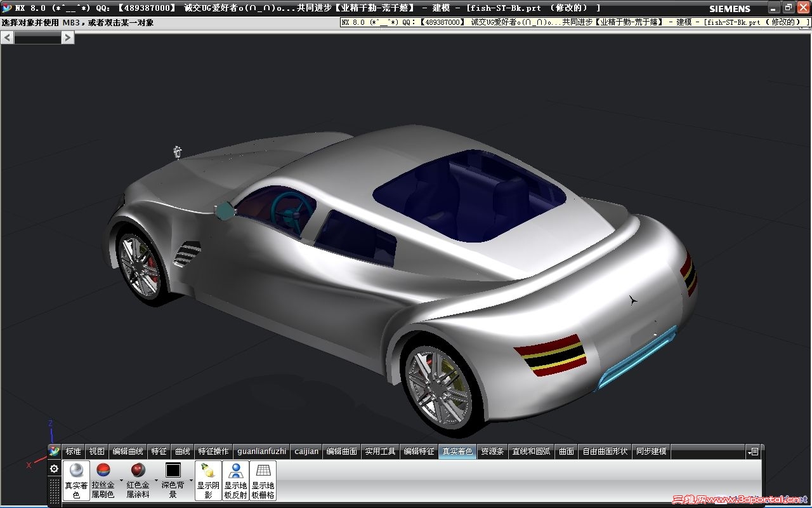Open the 特征操作 tab
The width and height of the screenshot is (812, 508).
tap(213, 451)
